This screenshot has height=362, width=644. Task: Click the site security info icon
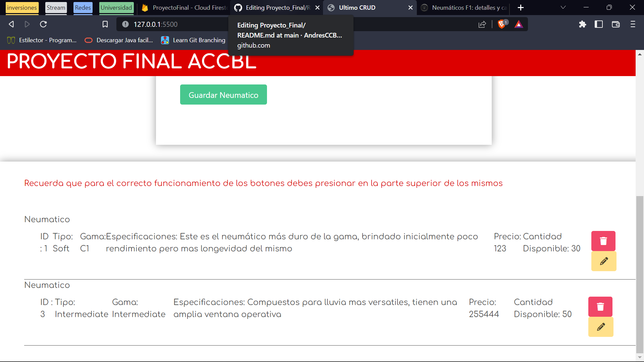click(125, 24)
